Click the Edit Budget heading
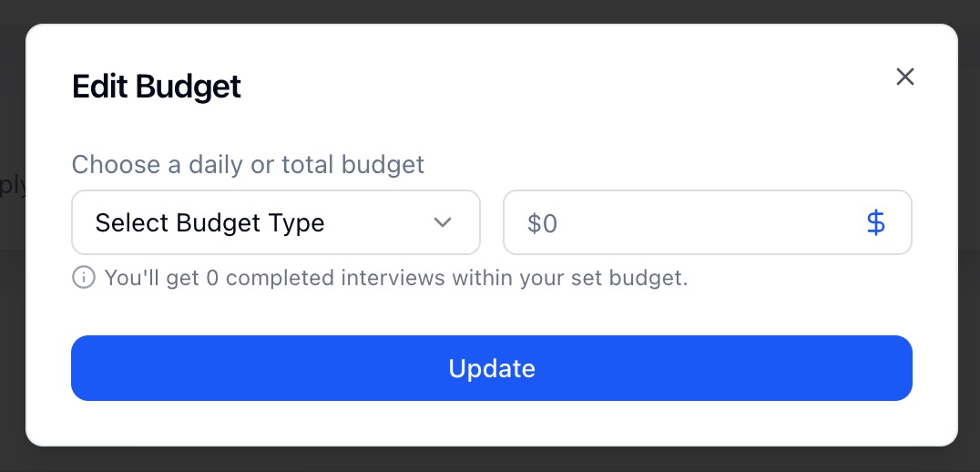This screenshot has height=472, width=980. click(x=157, y=87)
